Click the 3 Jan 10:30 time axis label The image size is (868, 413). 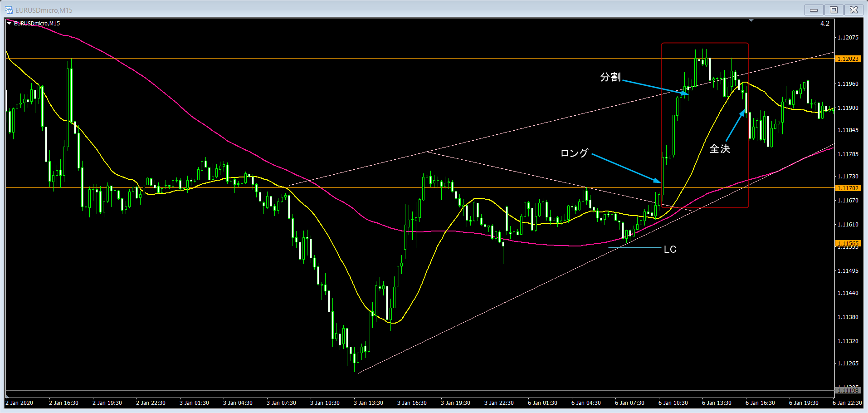(x=325, y=403)
